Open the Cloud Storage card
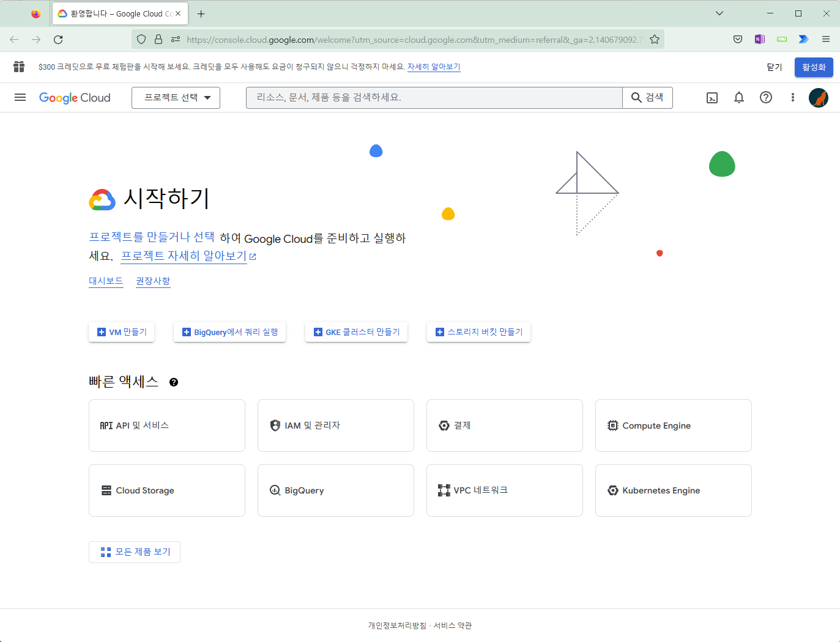Viewport: 840px width, 642px height. [167, 490]
